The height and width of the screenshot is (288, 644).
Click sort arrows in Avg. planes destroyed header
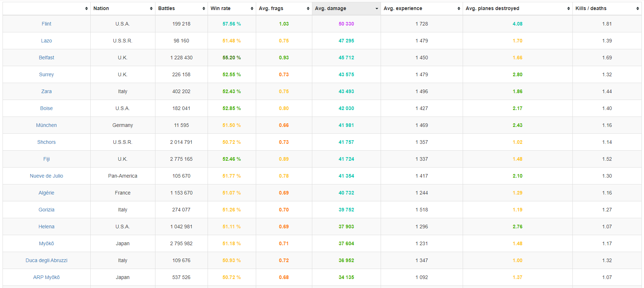568,9
